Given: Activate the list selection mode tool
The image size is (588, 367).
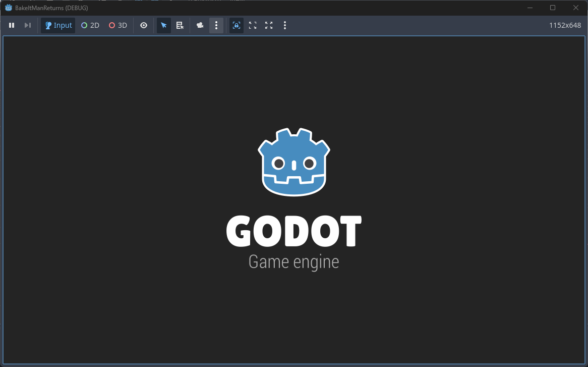Looking at the screenshot, I should click(x=180, y=25).
